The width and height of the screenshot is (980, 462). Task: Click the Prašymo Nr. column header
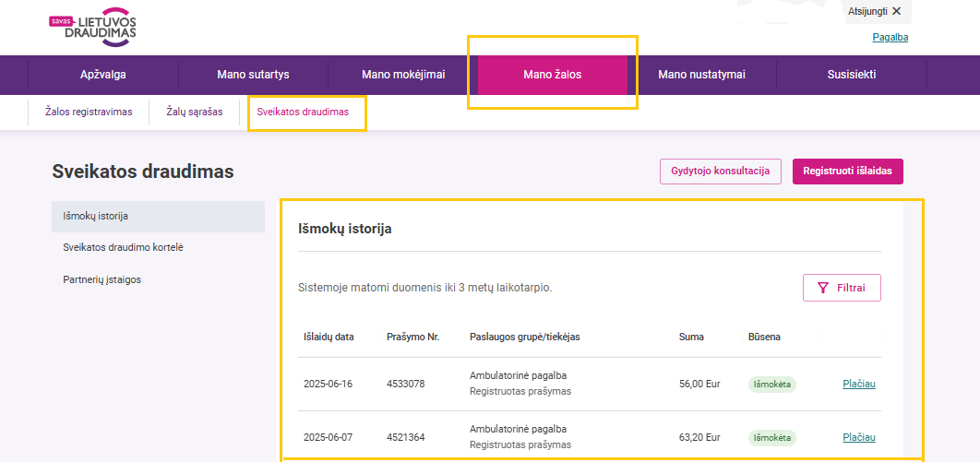tap(413, 338)
